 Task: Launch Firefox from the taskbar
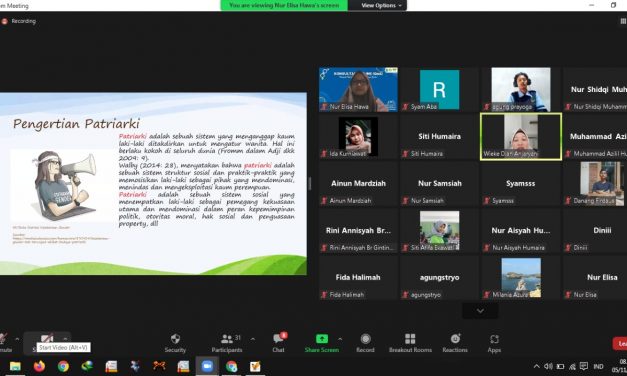(x=39, y=366)
